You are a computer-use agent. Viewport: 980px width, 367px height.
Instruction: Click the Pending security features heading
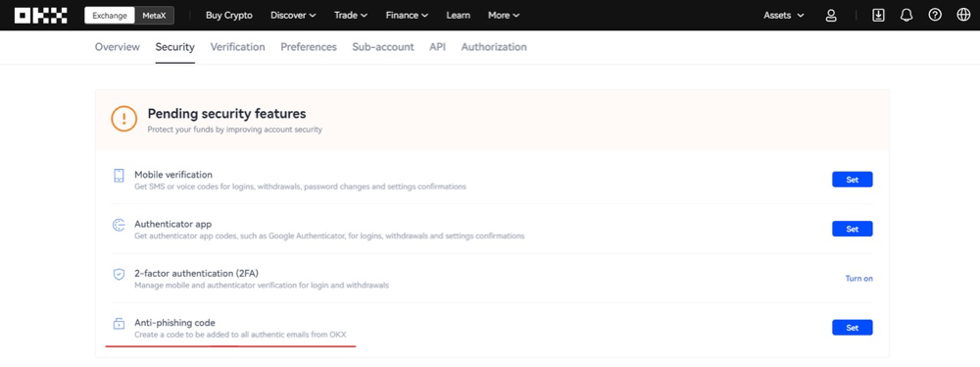pyautogui.click(x=227, y=114)
